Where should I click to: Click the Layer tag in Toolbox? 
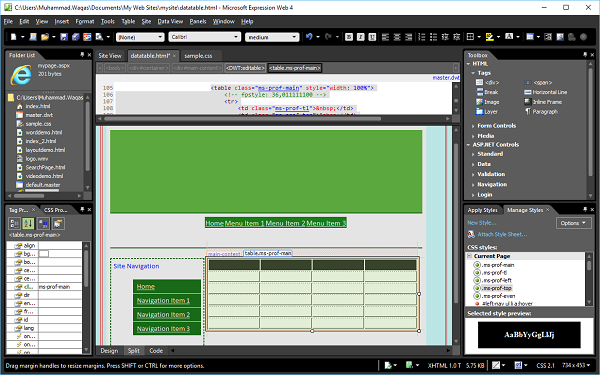[487, 112]
